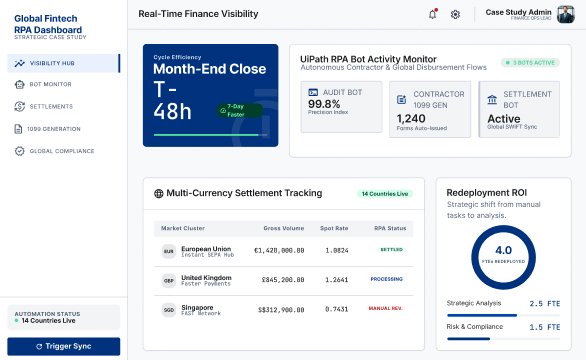
Task: Click the Contractor 1099 Gen form icon
Action: (401, 99)
